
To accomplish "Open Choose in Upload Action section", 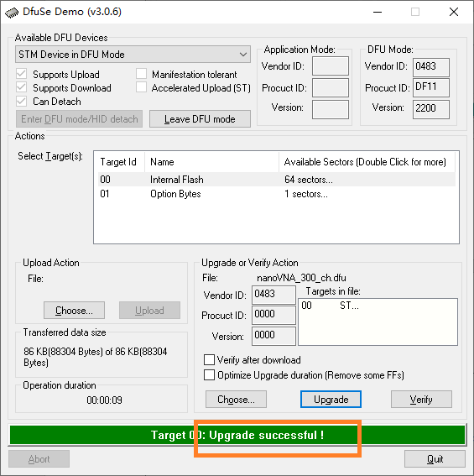I will [x=74, y=311].
